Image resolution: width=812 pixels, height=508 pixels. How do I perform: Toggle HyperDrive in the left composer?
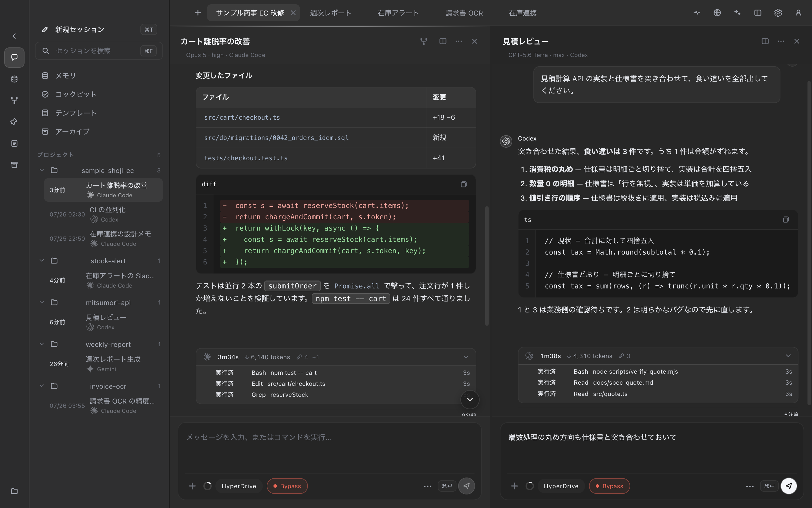click(239, 486)
